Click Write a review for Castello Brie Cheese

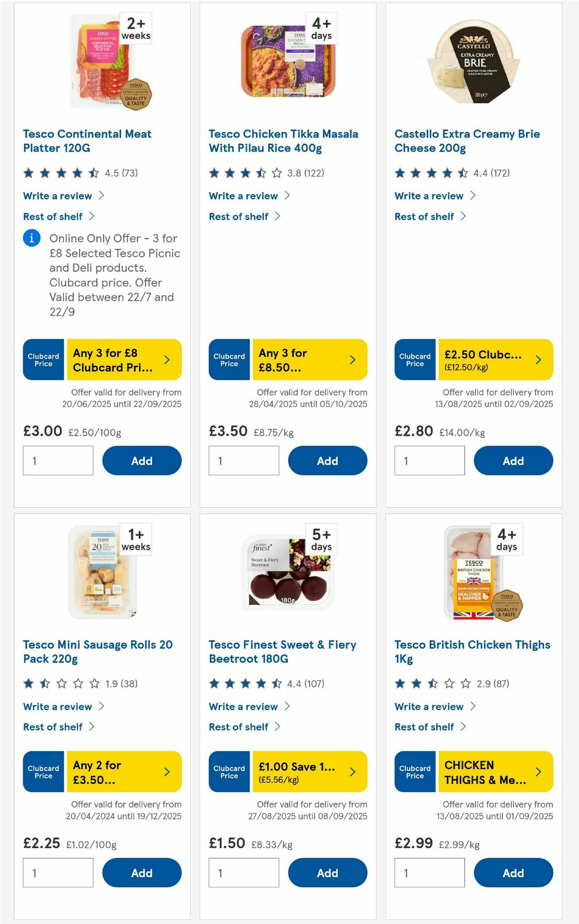428,196
